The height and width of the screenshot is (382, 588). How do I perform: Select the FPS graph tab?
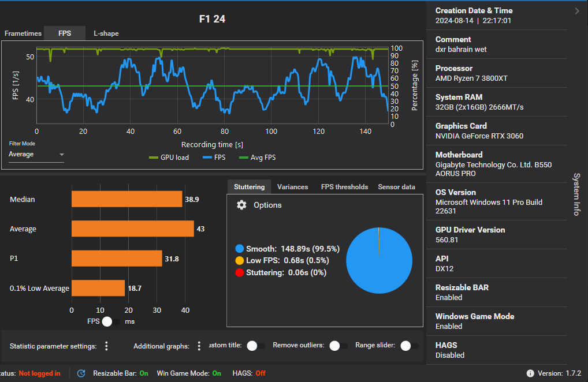65,33
